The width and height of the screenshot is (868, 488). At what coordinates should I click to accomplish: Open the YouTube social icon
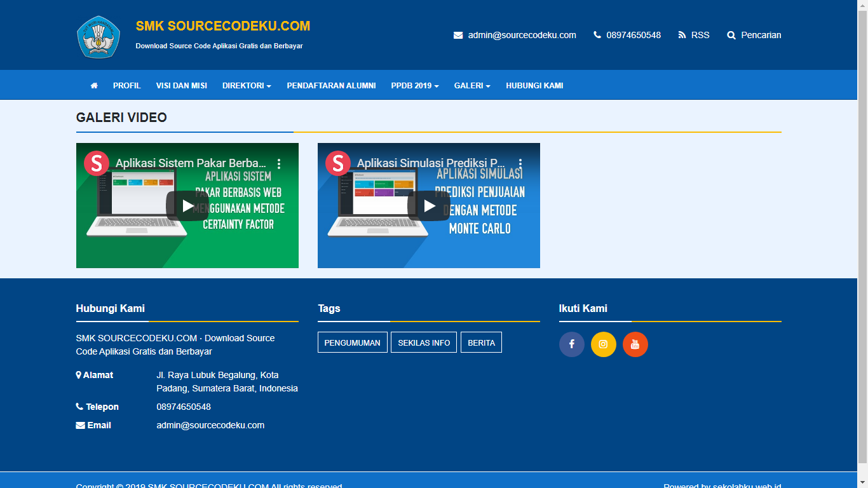[635, 344]
